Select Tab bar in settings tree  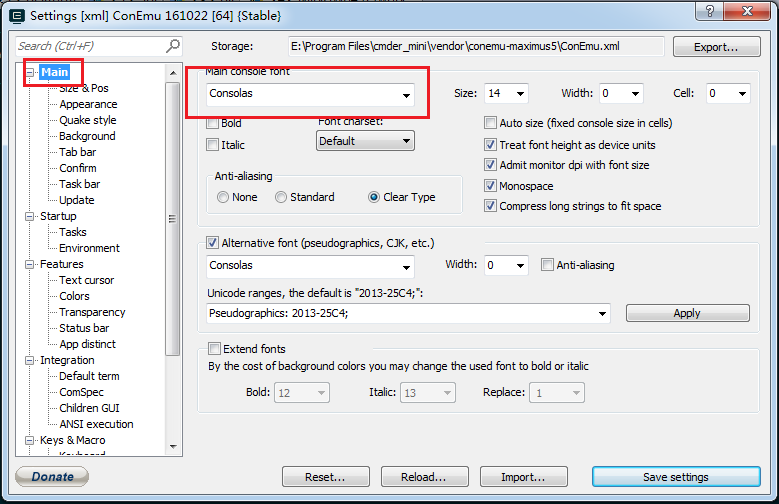[x=77, y=152]
